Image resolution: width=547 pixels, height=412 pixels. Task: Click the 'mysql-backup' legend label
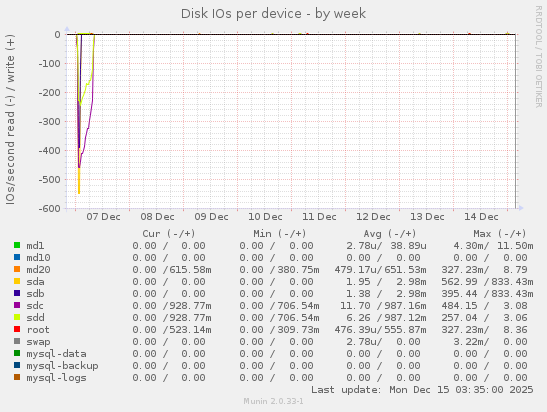point(62,366)
